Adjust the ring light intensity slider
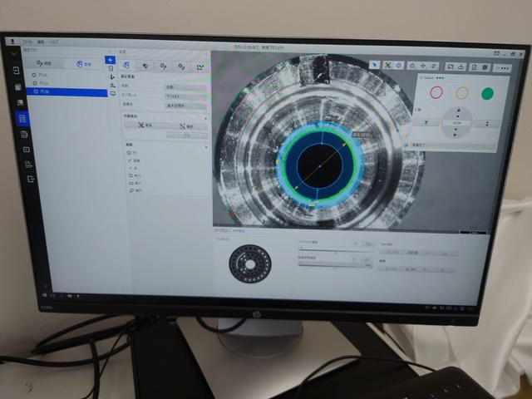Image resolution: width=532 pixels, height=399 pixels. coord(335,250)
